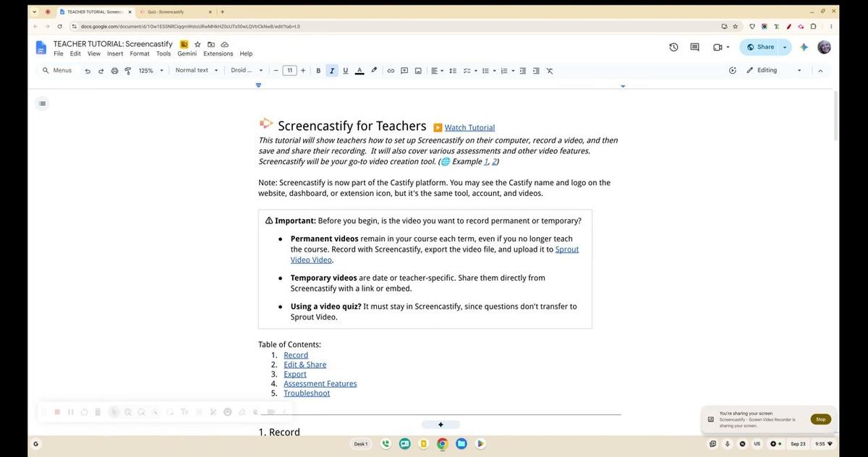Viewport: 868px width, 457px height.
Task: Show all comments panel
Action: coord(694,47)
